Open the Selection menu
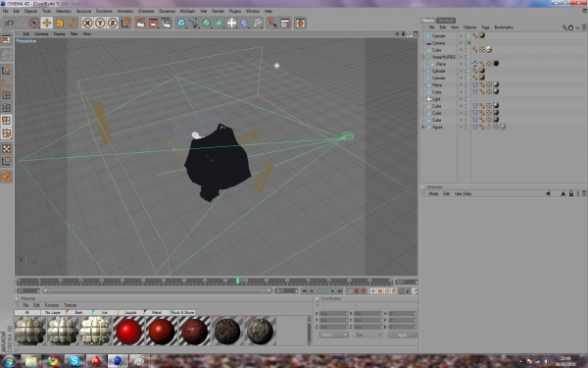This screenshot has width=588, height=368. coord(64,11)
